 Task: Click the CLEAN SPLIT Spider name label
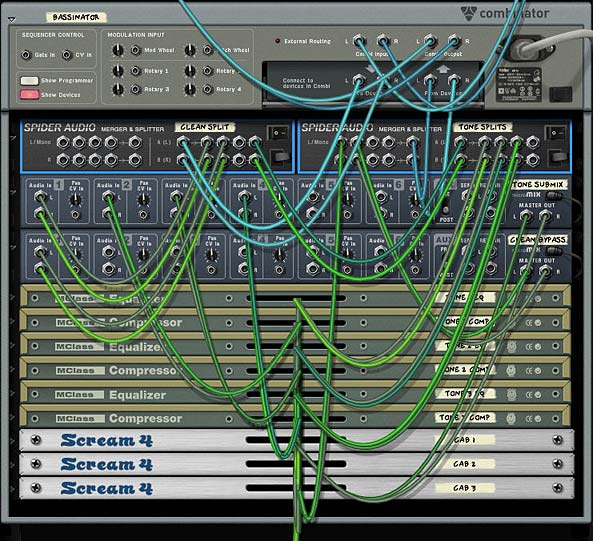pyautogui.click(x=205, y=127)
